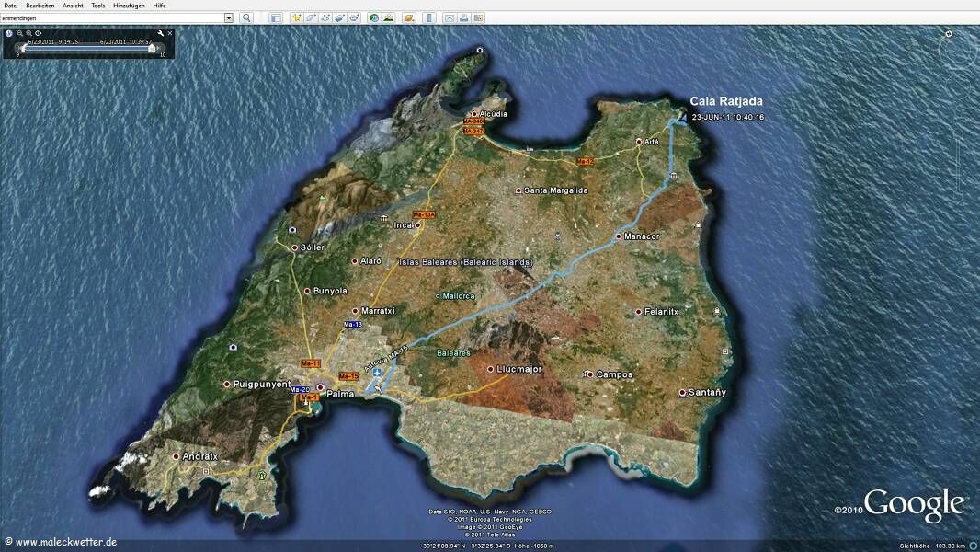Toggle sunlight across the landscape
Screen dimensions: 980x552
[x=389, y=17]
